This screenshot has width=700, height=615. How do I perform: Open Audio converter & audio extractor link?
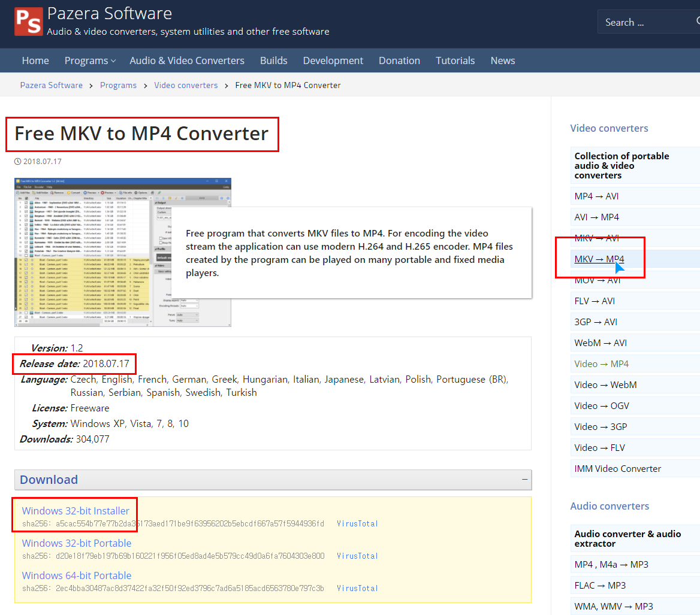[x=627, y=539]
